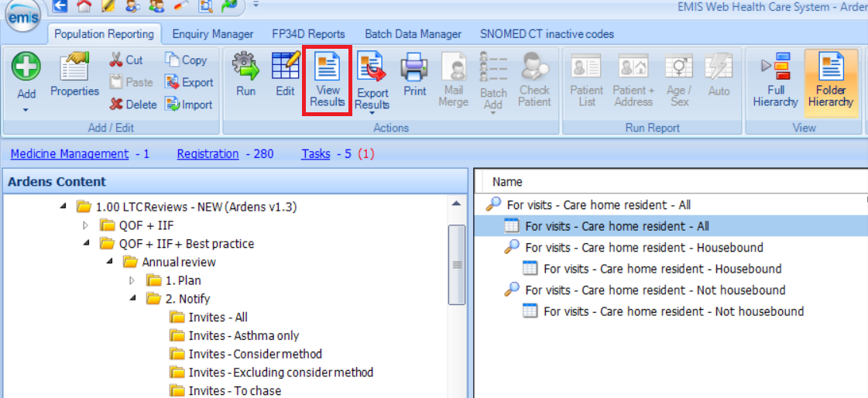Screen dimensions: 868x398
Task: Collapse QOF + IIF + Best practice folder
Action: tap(86, 243)
